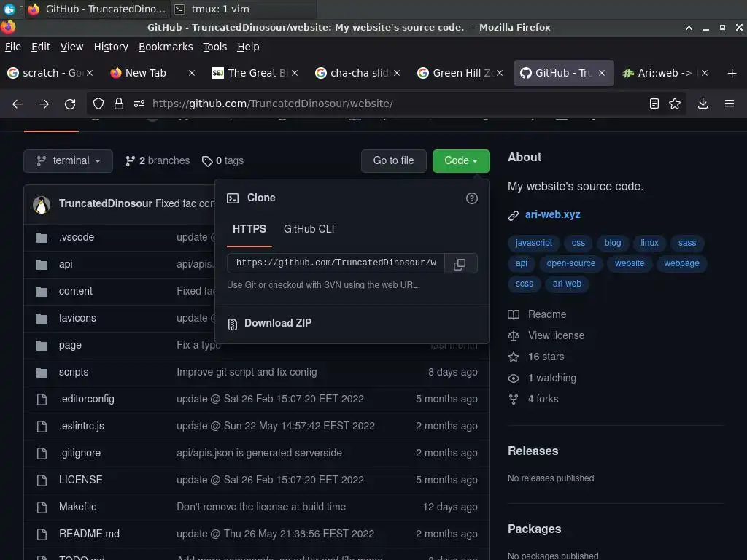
Task: Open the .gitignore file
Action: [x=80, y=454]
